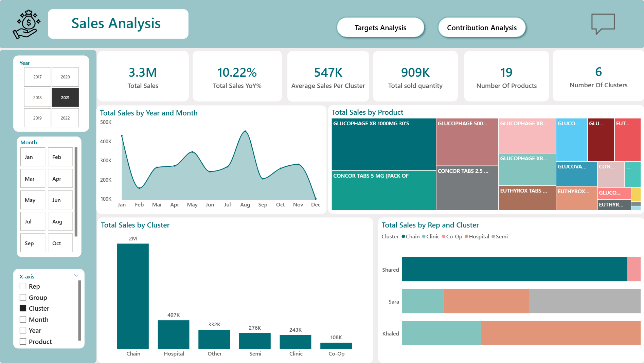The height and width of the screenshot is (363, 644).
Task: Filter by May in Month slicer
Action: [33, 200]
